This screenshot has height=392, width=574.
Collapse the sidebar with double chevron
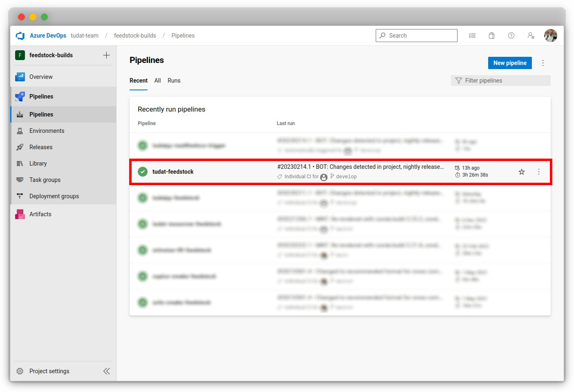tap(106, 371)
